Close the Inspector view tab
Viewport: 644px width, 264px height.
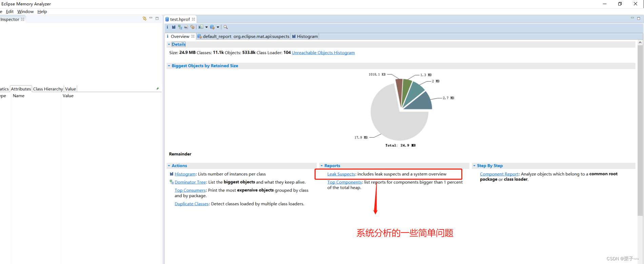[x=23, y=19]
